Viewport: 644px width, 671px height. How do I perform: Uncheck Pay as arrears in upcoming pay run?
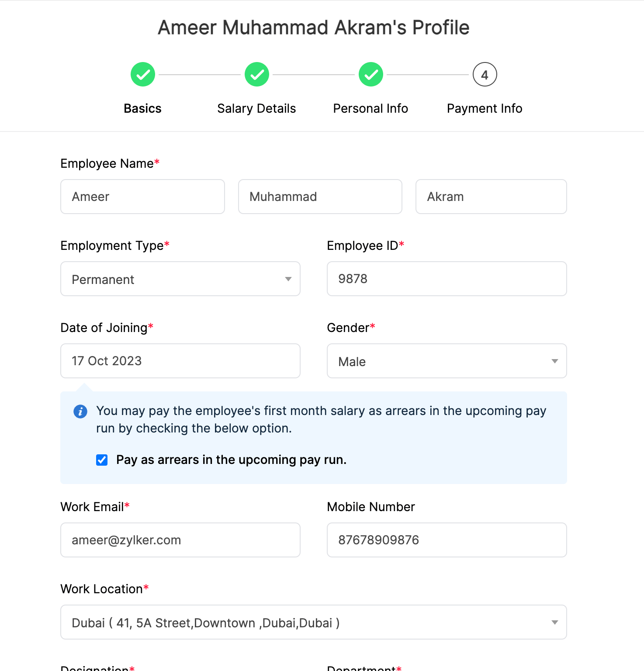click(x=102, y=460)
